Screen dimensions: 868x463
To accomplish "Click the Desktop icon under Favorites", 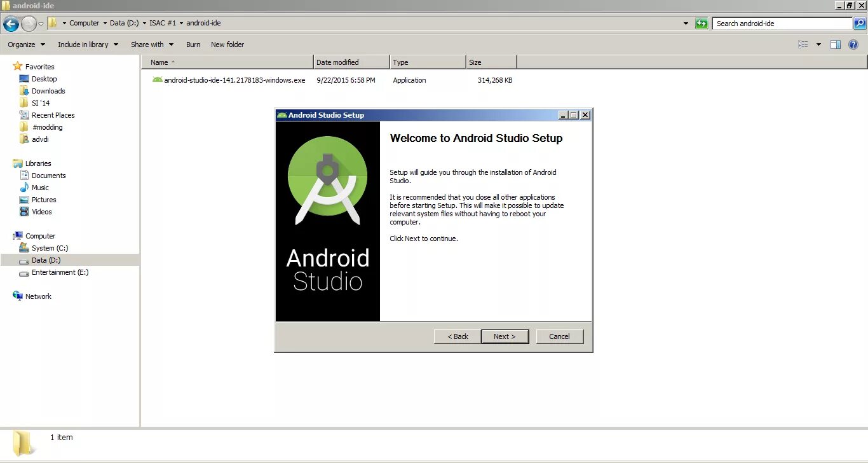I will (24, 79).
